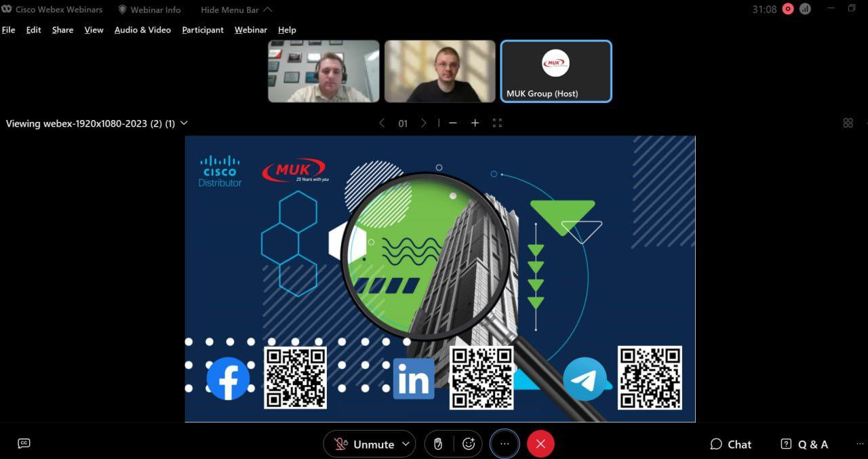Viewport: 868px width, 459px height.
Task: Open the Edit menu
Action: pos(34,30)
